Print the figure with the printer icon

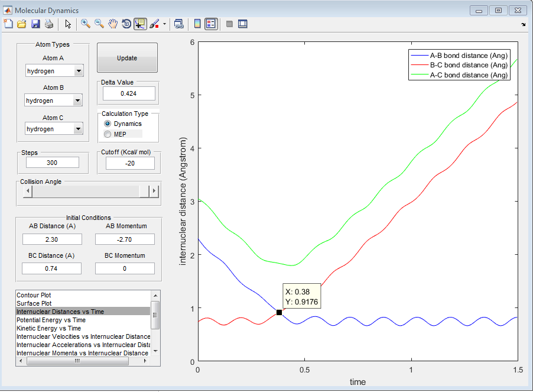(49, 24)
